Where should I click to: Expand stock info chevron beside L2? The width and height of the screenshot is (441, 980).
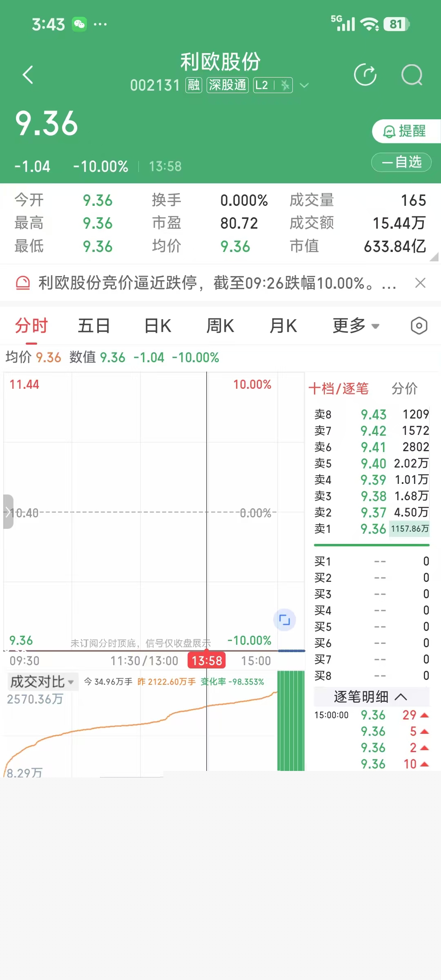[x=304, y=85]
